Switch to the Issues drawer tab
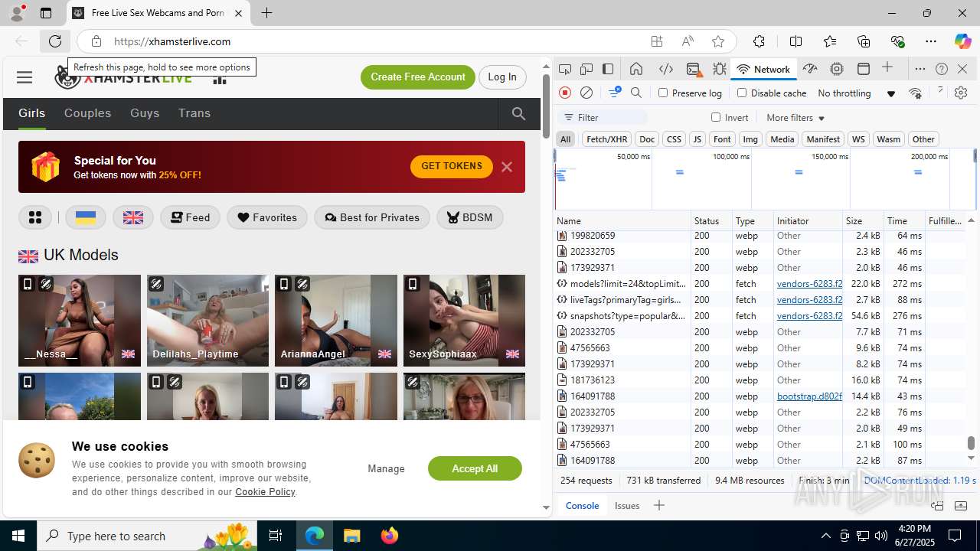 pyautogui.click(x=627, y=505)
